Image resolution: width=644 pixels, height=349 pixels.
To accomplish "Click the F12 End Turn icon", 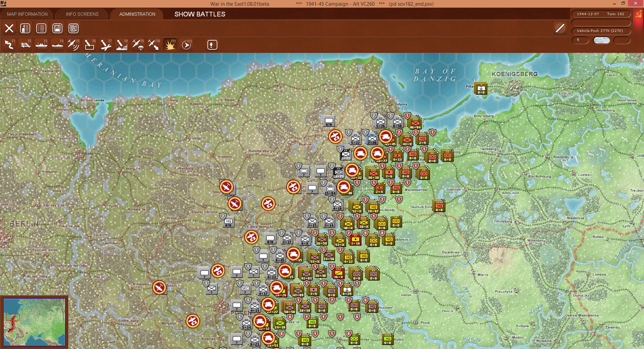I will [186, 45].
